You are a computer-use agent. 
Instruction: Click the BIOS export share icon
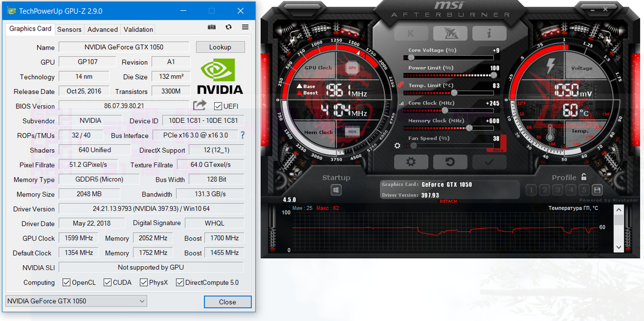[x=200, y=105]
